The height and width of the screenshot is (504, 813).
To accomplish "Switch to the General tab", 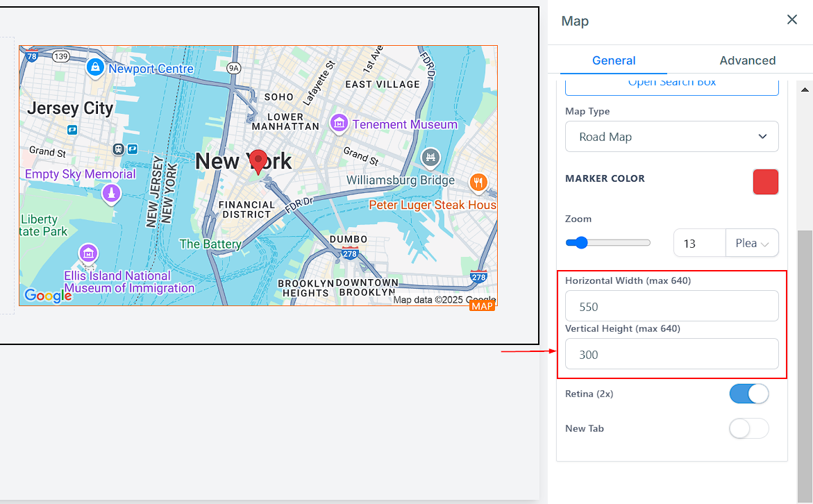I will pyautogui.click(x=613, y=60).
